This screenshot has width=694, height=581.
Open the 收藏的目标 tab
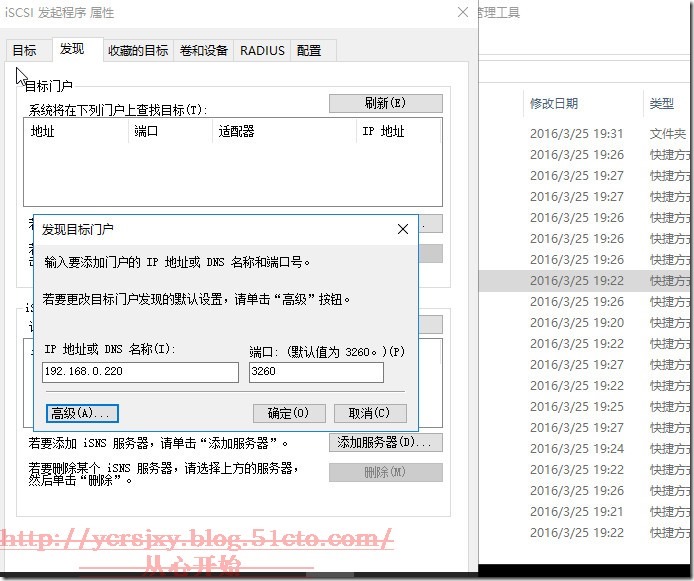pyautogui.click(x=138, y=50)
